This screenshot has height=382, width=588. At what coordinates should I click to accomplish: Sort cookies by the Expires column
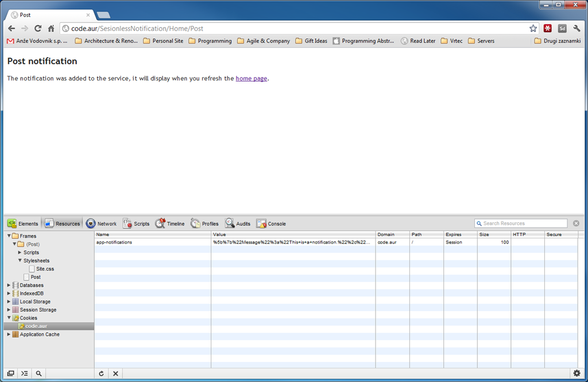[x=461, y=234]
